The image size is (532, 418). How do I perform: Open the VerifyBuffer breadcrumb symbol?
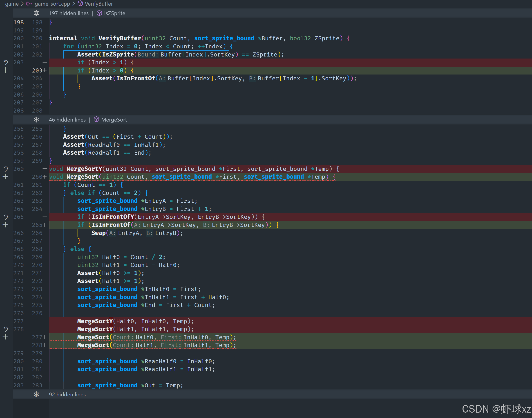pyautogui.click(x=98, y=4)
